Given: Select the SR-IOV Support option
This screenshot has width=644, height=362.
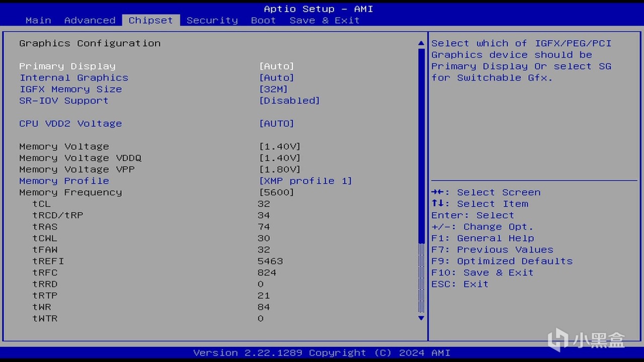Looking at the screenshot, I should (64, 101).
